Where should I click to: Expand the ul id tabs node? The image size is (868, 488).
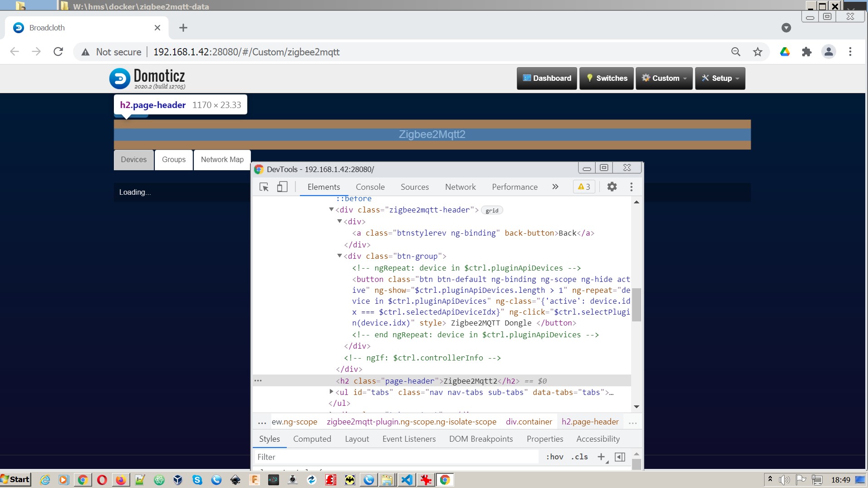coord(331,392)
